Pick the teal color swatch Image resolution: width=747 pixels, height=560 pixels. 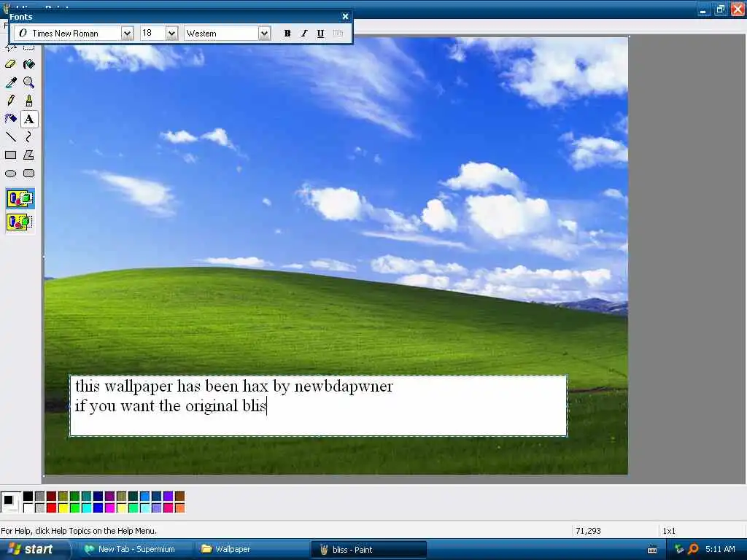point(86,497)
